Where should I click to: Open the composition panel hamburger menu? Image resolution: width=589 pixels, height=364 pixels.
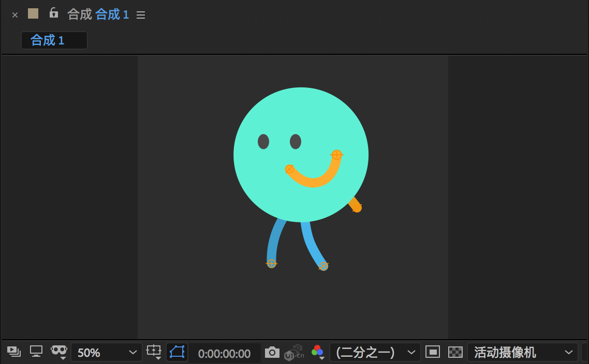click(141, 15)
